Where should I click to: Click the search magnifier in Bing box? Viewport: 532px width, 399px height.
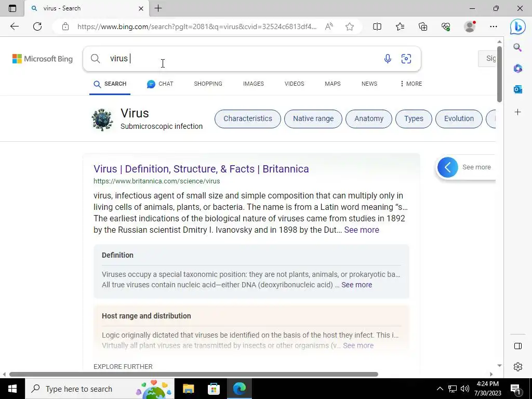96,59
